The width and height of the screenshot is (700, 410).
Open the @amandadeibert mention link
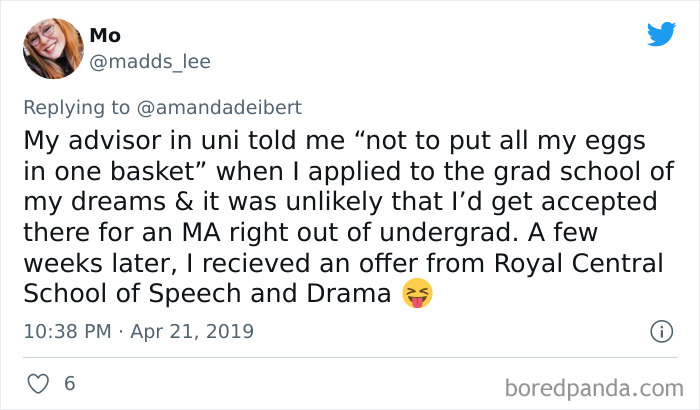(219, 108)
